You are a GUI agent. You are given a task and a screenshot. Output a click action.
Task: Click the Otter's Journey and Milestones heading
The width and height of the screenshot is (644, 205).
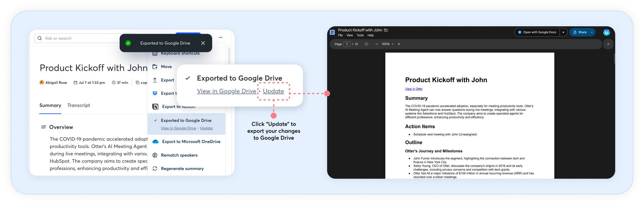(434, 151)
